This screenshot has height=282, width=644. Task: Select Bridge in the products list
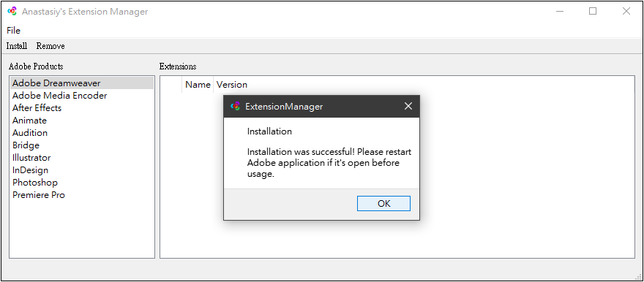coord(82,145)
